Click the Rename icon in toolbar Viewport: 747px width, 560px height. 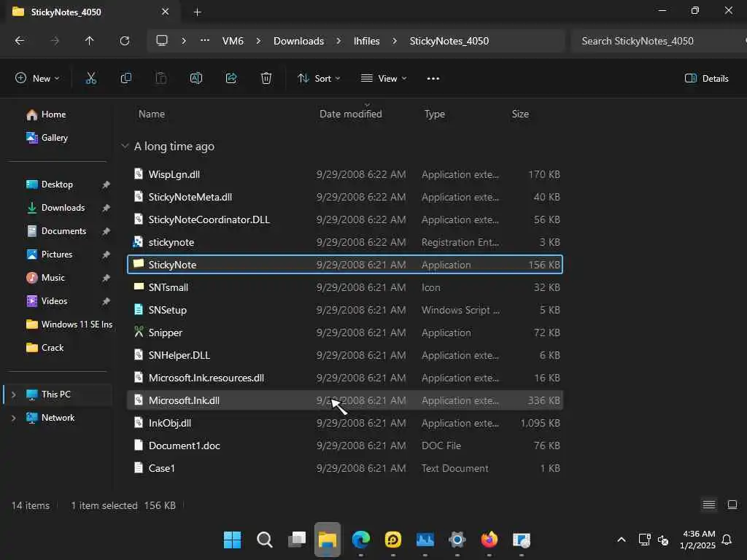point(196,79)
